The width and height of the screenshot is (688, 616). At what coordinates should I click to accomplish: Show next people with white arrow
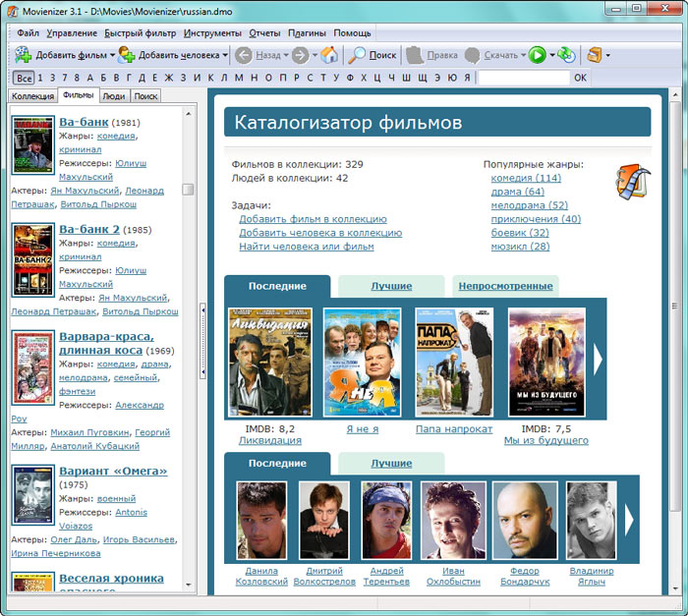coord(629,520)
